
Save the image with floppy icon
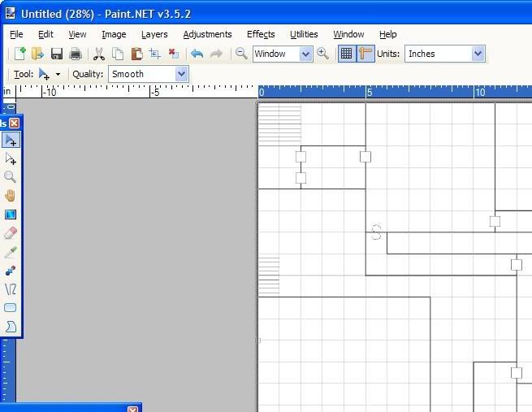[x=57, y=54]
